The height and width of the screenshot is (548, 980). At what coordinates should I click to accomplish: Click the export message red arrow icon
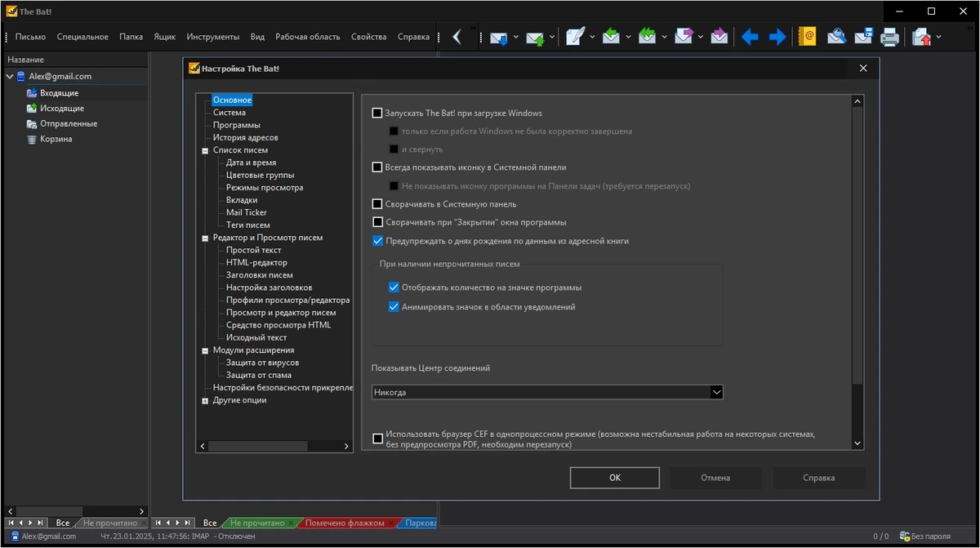click(921, 37)
